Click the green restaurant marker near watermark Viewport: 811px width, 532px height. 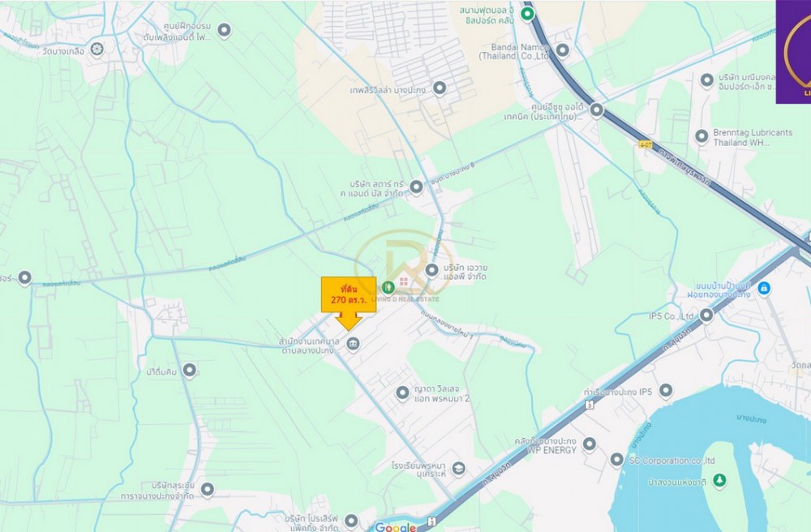click(x=388, y=286)
